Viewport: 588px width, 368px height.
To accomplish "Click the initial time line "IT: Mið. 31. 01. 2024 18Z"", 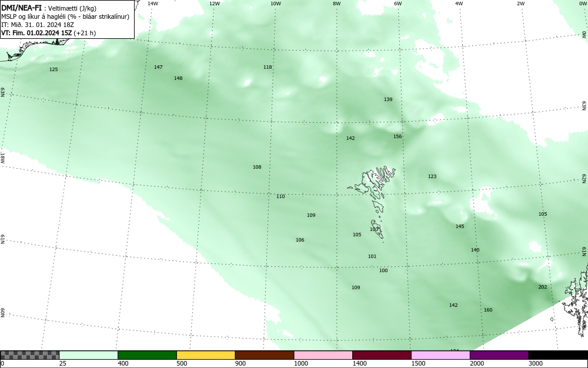I will (38, 25).
